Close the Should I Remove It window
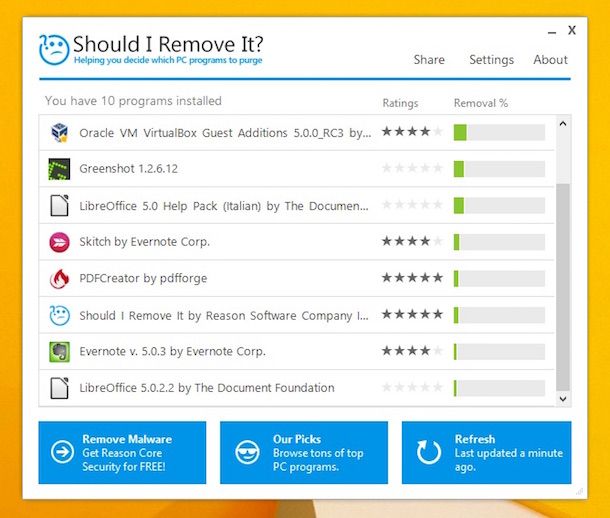This screenshot has height=518, width=610. tap(572, 30)
